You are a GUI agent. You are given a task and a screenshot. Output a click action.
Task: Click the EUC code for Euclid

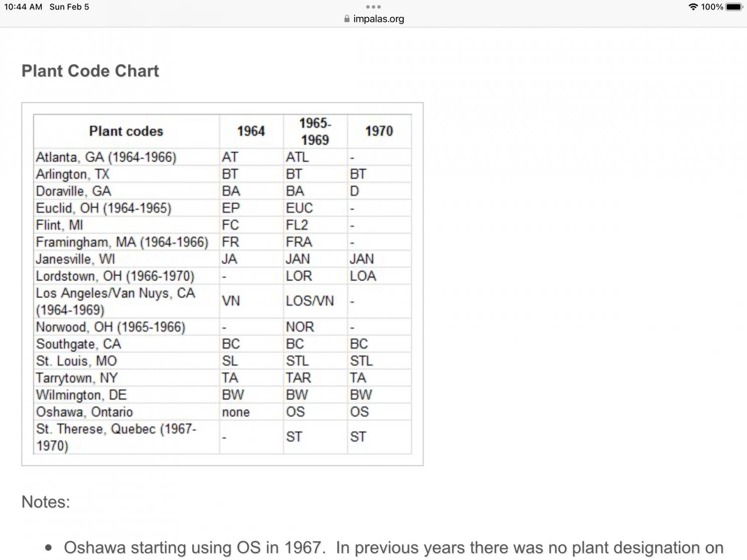point(299,208)
